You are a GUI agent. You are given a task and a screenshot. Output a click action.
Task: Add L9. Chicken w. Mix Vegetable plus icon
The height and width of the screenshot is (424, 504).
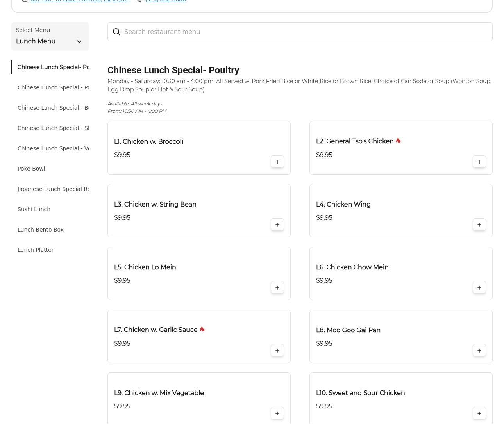(277, 413)
